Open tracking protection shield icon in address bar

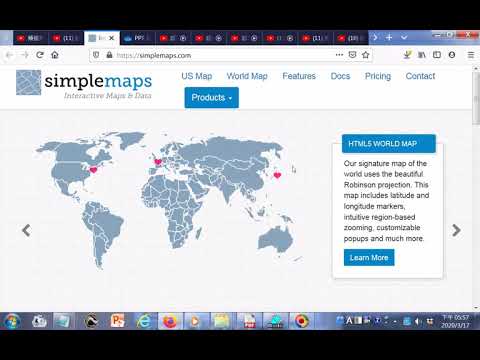96,55
